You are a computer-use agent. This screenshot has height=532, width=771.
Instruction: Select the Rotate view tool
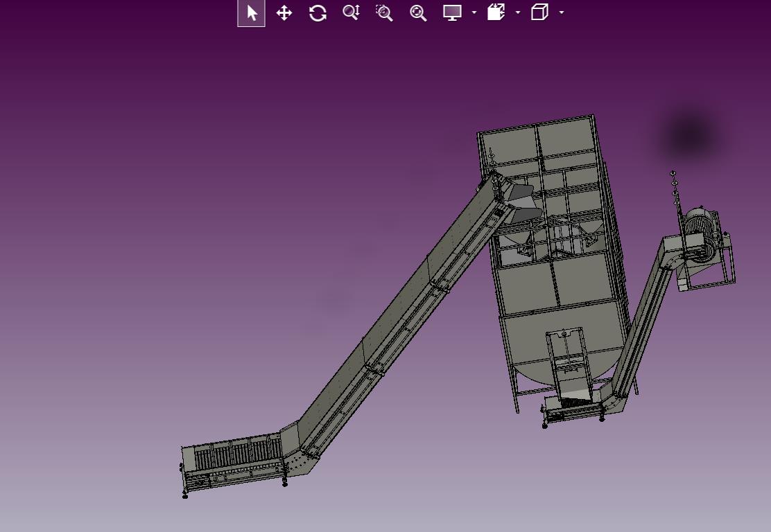click(x=318, y=12)
